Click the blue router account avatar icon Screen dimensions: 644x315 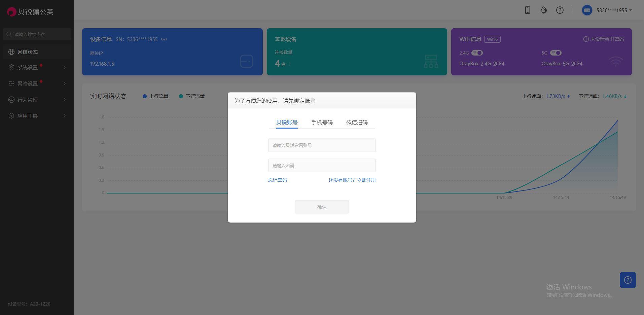pos(587,10)
